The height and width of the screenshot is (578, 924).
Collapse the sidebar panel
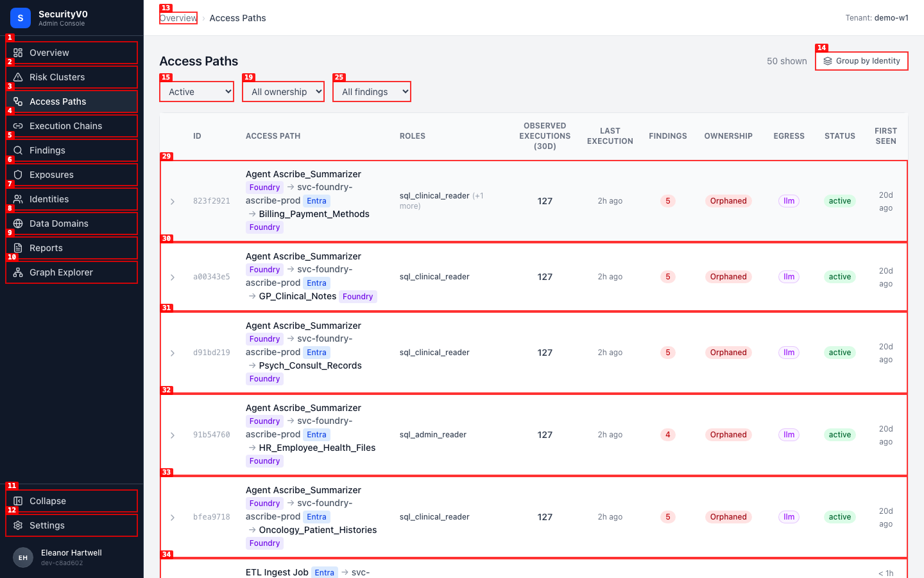tap(72, 501)
